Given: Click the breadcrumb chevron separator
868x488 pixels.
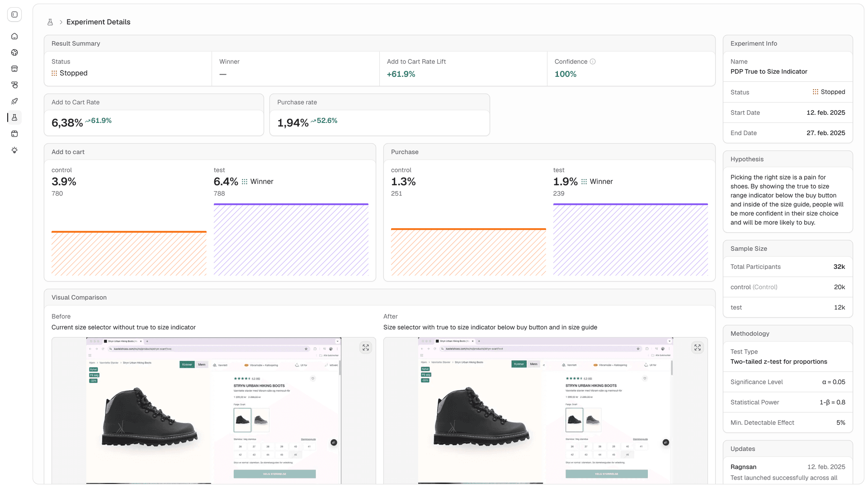Looking at the screenshot, I should click(61, 22).
